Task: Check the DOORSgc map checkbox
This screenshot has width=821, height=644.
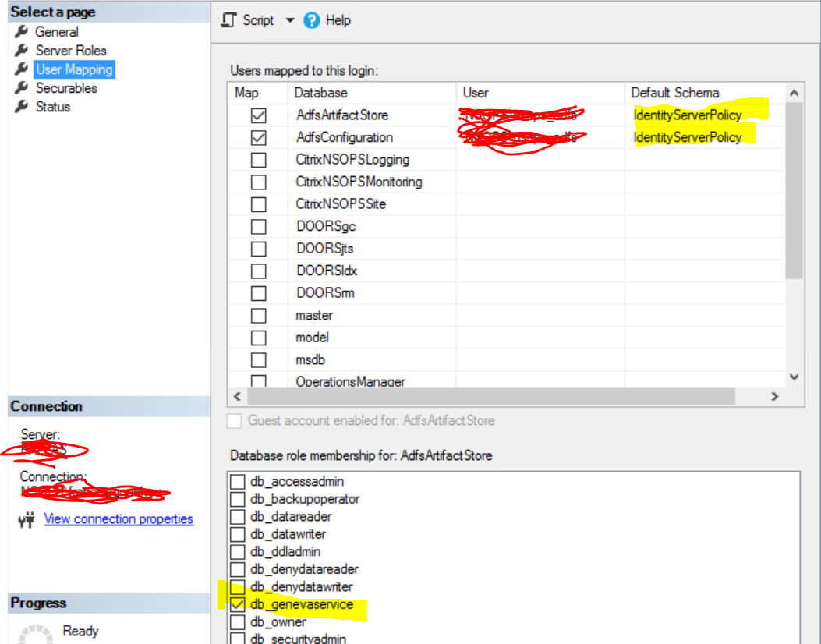Action: (x=258, y=227)
